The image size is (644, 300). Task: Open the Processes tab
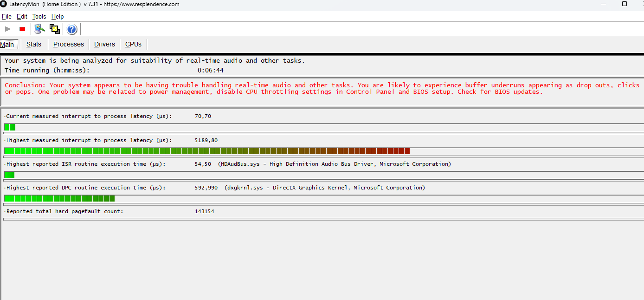click(68, 44)
